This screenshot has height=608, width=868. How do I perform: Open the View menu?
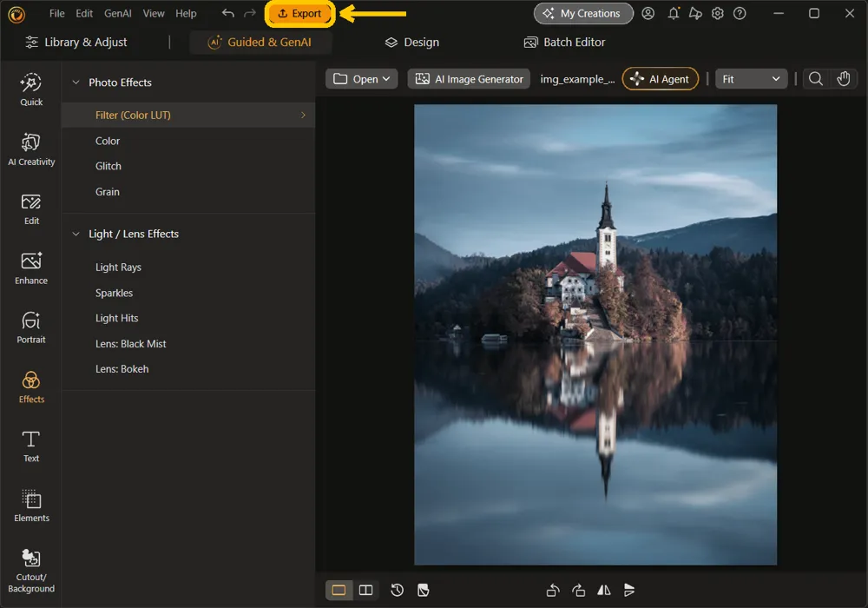pyautogui.click(x=154, y=13)
